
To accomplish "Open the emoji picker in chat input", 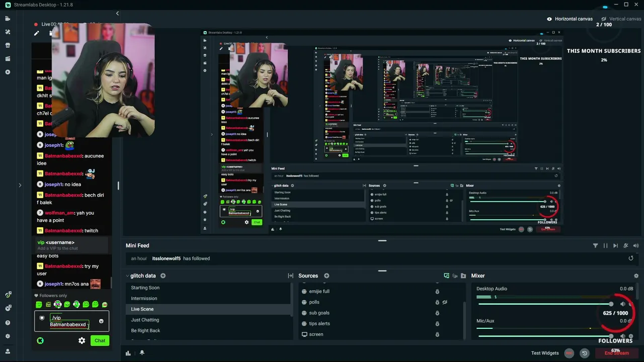I will click(x=101, y=321).
